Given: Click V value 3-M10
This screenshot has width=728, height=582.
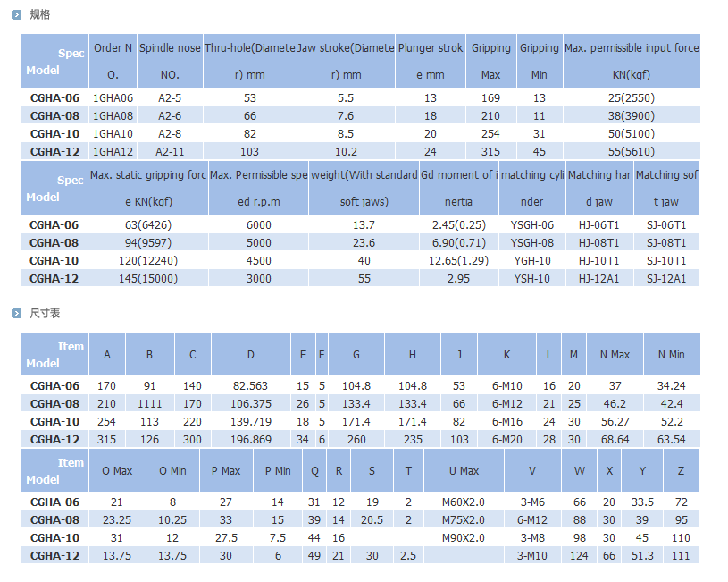Looking at the screenshot, I should point(532,555).
